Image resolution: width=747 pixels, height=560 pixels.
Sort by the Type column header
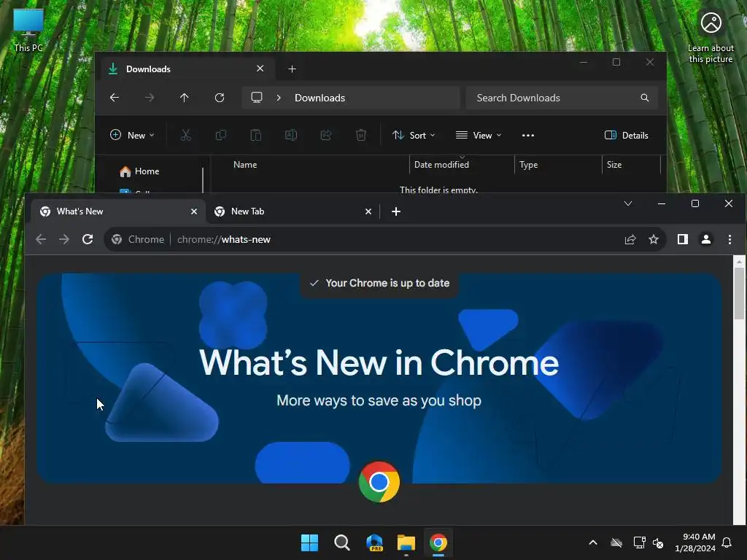pyautogui.click(x=528, y=165)
